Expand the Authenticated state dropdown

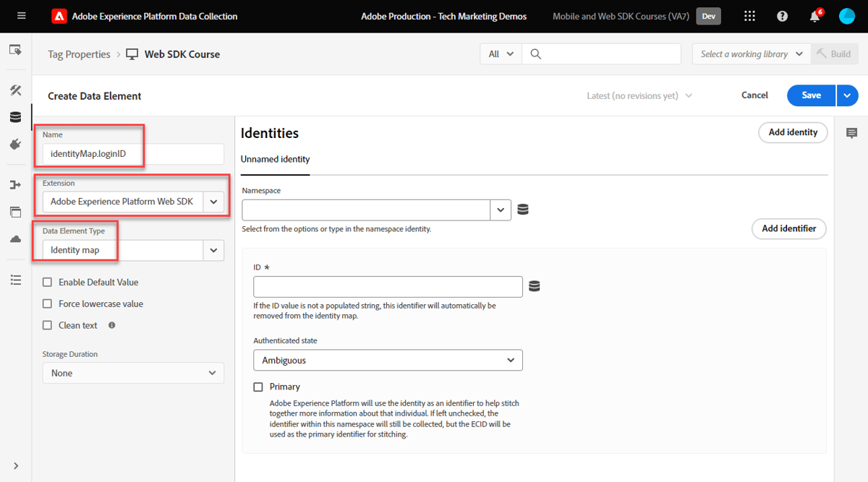388,360
